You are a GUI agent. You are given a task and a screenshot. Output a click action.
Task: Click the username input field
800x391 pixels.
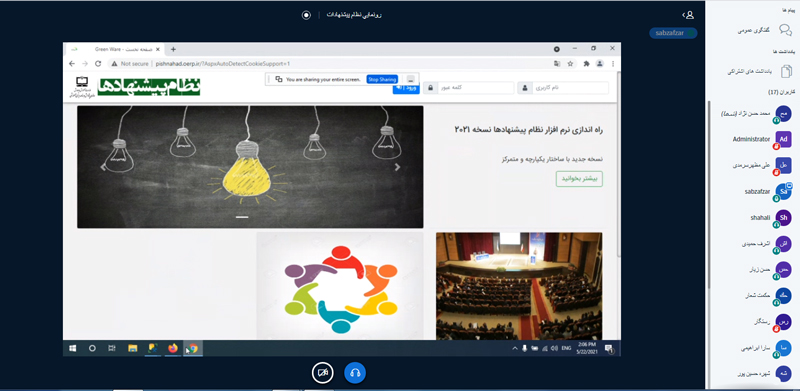563,88
